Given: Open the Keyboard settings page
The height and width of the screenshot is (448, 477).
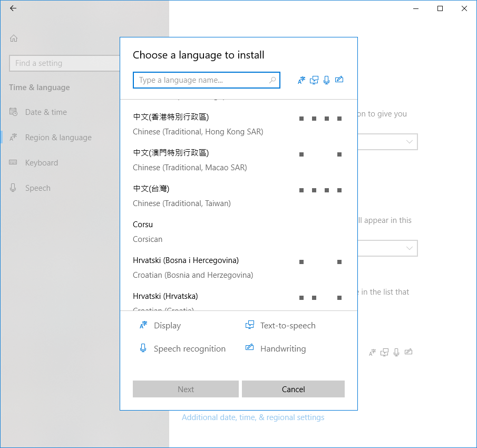Looking at the screenshot, I should point(41,163).
